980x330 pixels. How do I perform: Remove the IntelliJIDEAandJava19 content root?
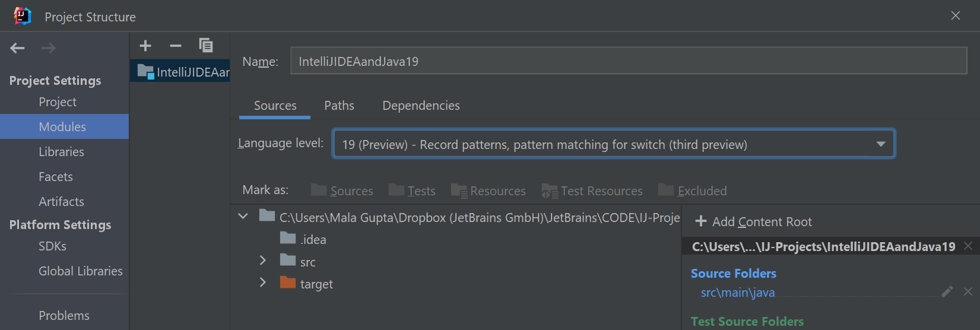(x=968, y=246)
